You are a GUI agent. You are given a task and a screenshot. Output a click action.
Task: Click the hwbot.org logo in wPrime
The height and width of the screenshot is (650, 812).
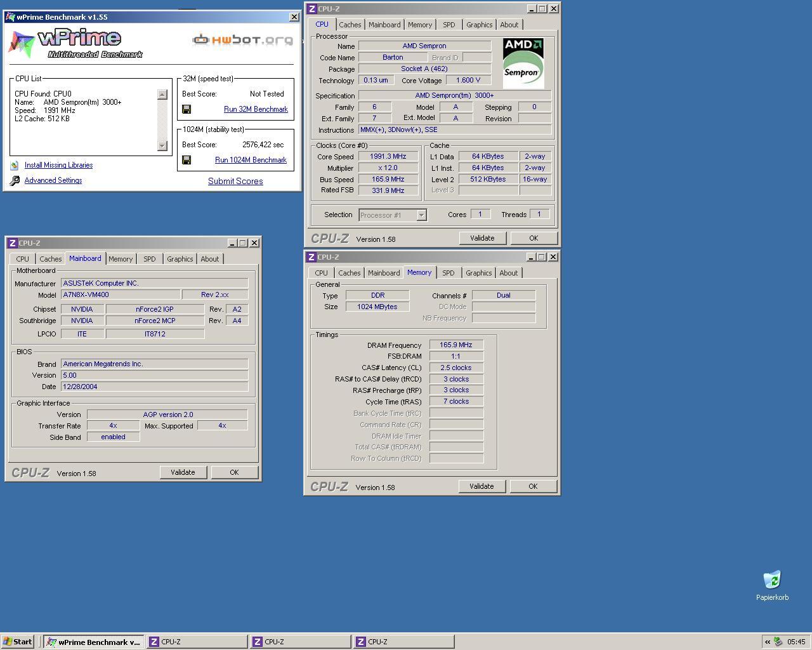[243, 39]
